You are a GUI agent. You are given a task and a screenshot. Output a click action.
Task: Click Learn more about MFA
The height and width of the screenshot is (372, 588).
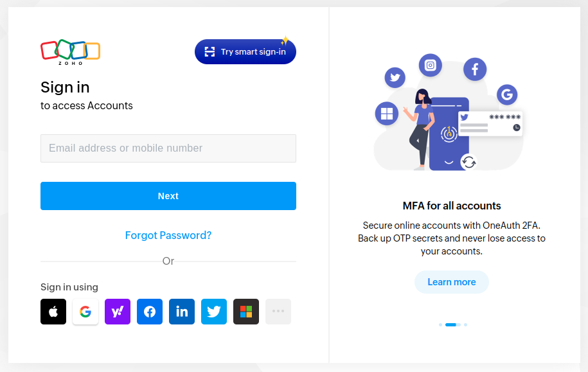click(452, 282)
